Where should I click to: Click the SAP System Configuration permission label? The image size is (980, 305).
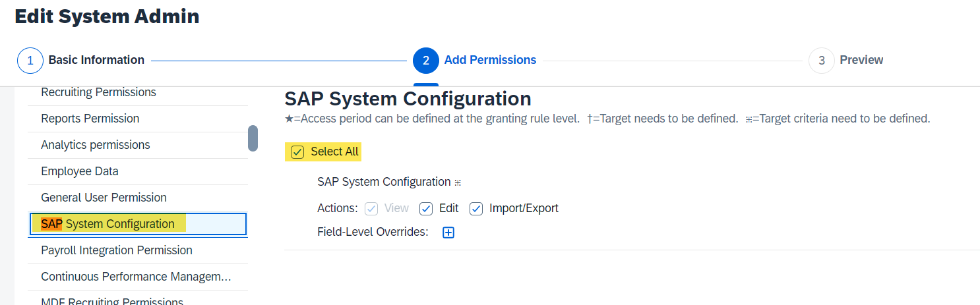pyautogui.click(x=384, y=182)
